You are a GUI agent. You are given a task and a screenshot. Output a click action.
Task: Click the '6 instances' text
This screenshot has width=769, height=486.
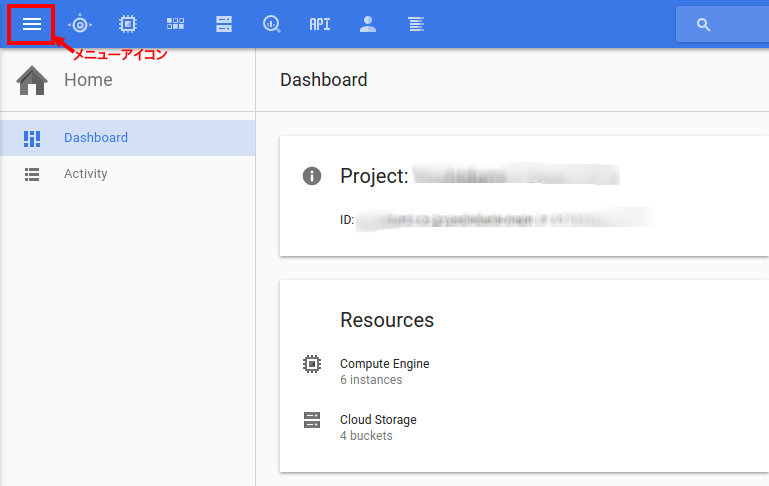[x=371, y=380]
